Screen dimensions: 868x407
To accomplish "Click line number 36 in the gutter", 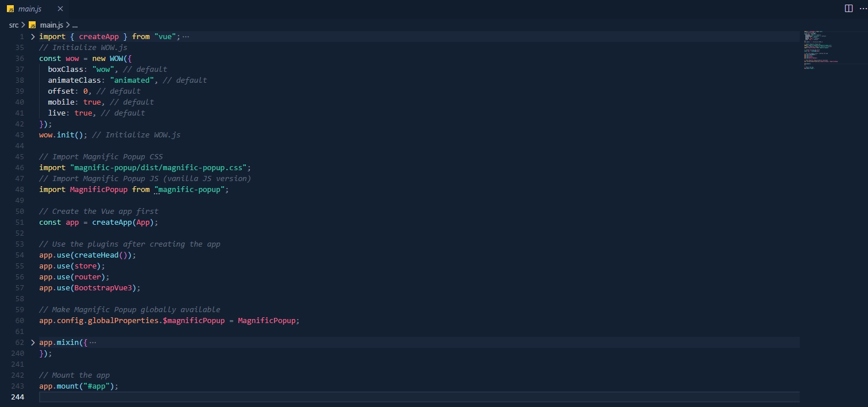I will tap(20, 59).
